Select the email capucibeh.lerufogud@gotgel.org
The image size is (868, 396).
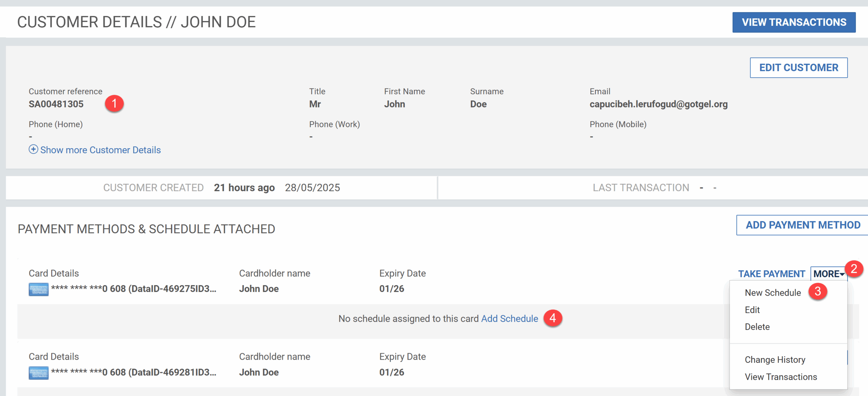[658, 104]
